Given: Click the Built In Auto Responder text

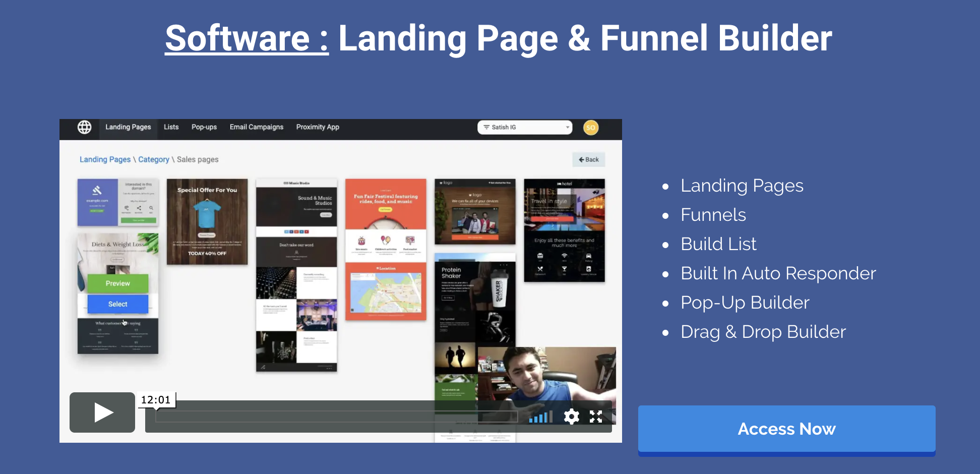Looking at the screenshot, I should [x=778, y=273].
